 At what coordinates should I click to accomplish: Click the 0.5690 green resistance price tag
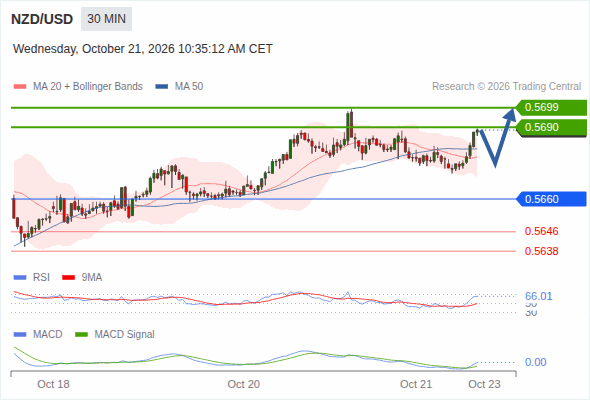(551, 128)
